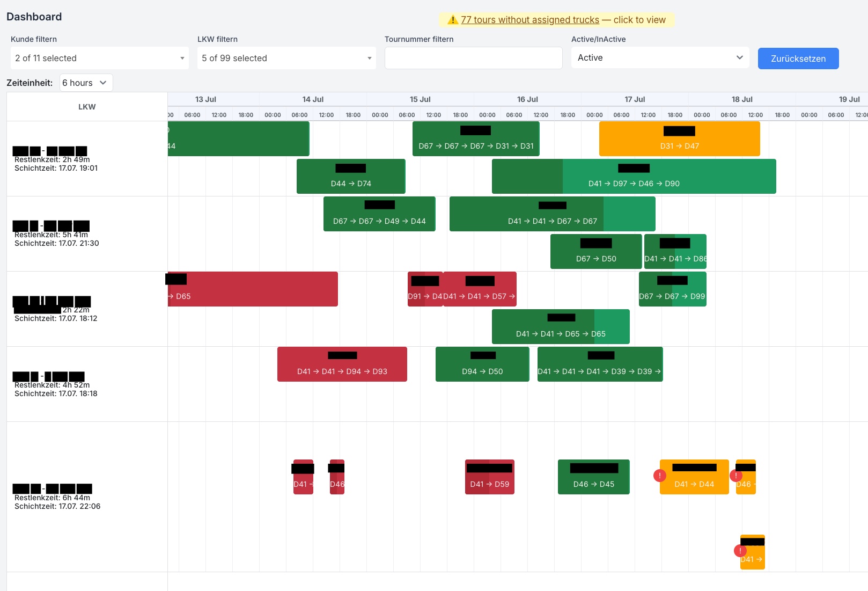
Task: Open tour D41 → D97 → D46 → D90
Action: 634,176
